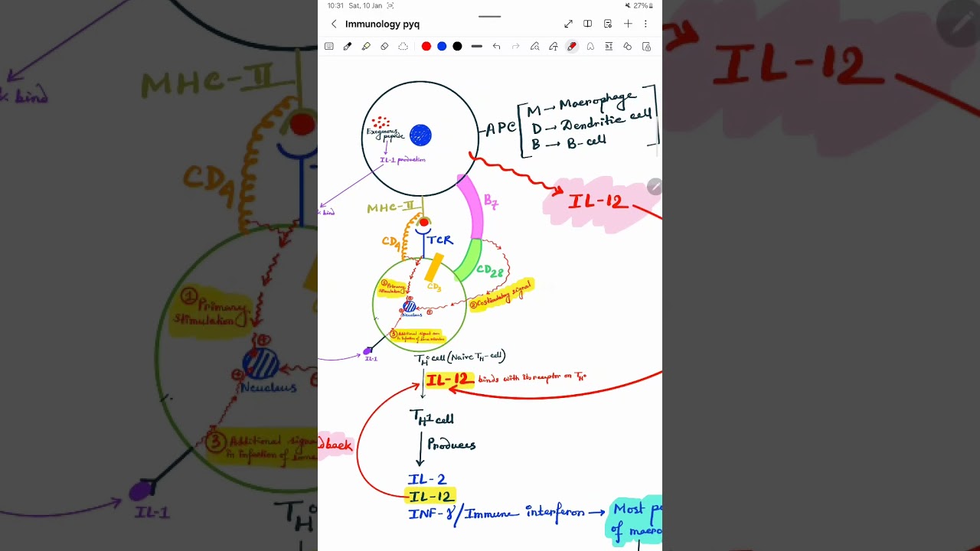
Task: Tap the 10:31 clock in status bar
Action: (335, 5)
